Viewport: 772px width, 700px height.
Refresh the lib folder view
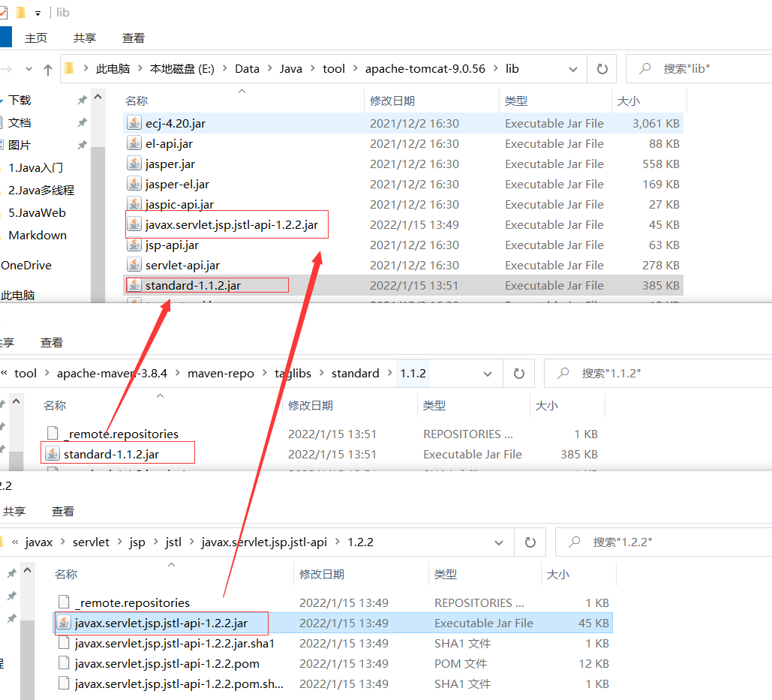tap(602, 69)
